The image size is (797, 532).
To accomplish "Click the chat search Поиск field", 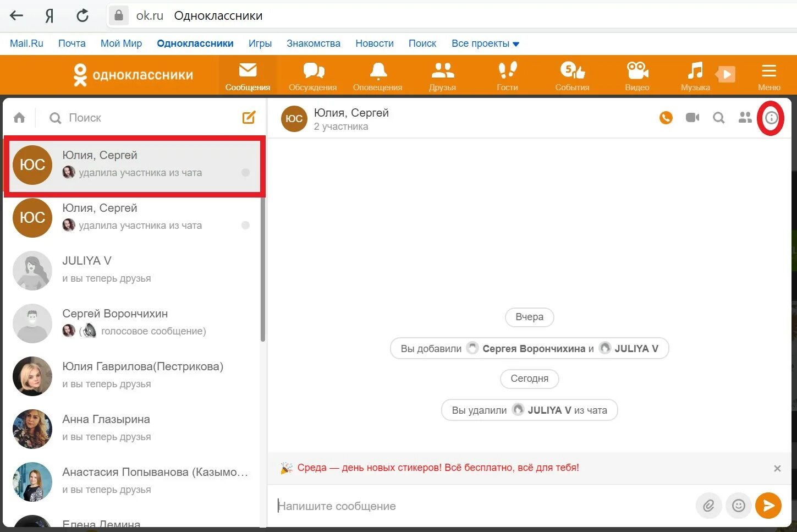I will coord(140,118).
